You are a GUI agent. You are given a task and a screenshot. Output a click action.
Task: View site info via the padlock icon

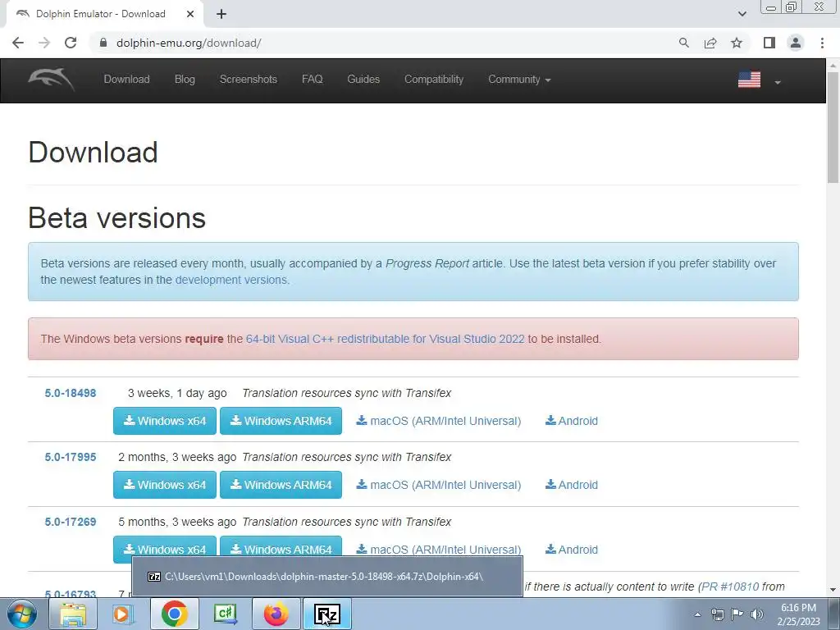tap(103, 43)
